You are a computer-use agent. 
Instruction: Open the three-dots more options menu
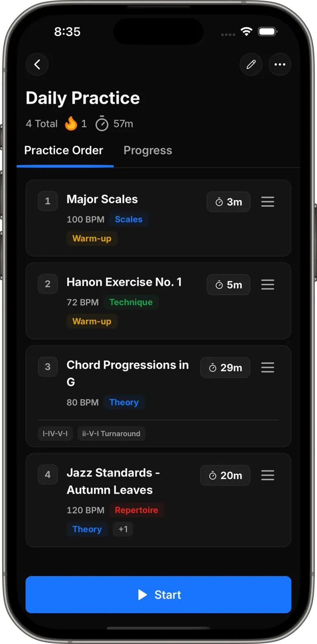pos(280,64)
